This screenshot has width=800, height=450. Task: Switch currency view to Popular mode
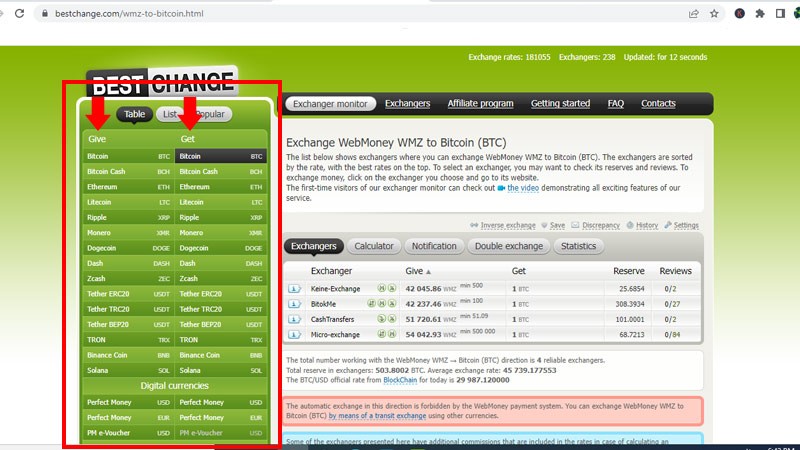coord(209,114)
